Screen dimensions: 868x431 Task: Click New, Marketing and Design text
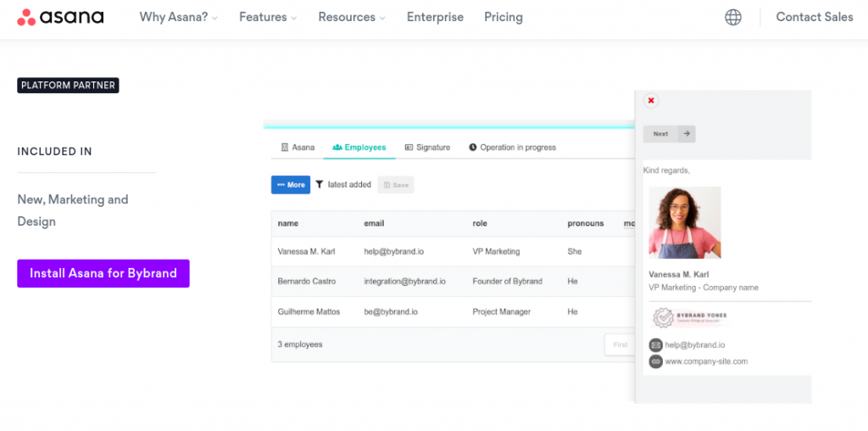73,210
